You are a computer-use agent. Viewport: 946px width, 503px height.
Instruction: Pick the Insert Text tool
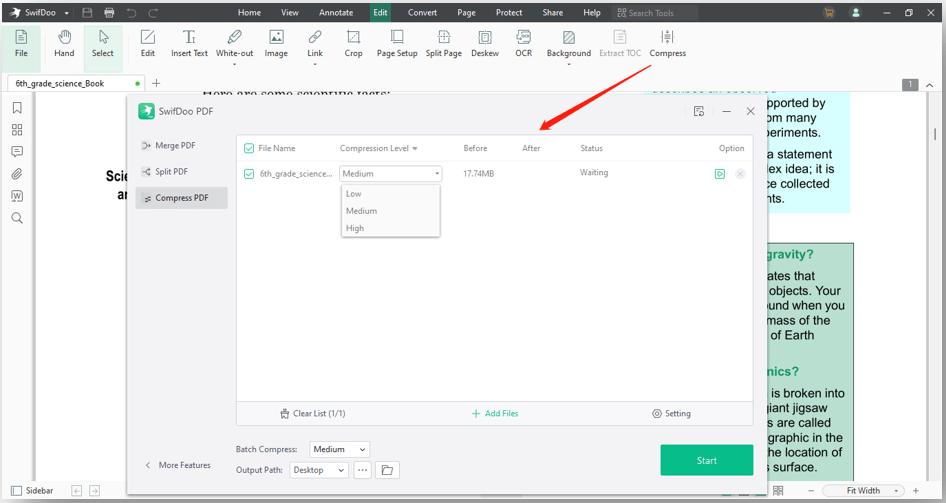(x=189, y=43)
